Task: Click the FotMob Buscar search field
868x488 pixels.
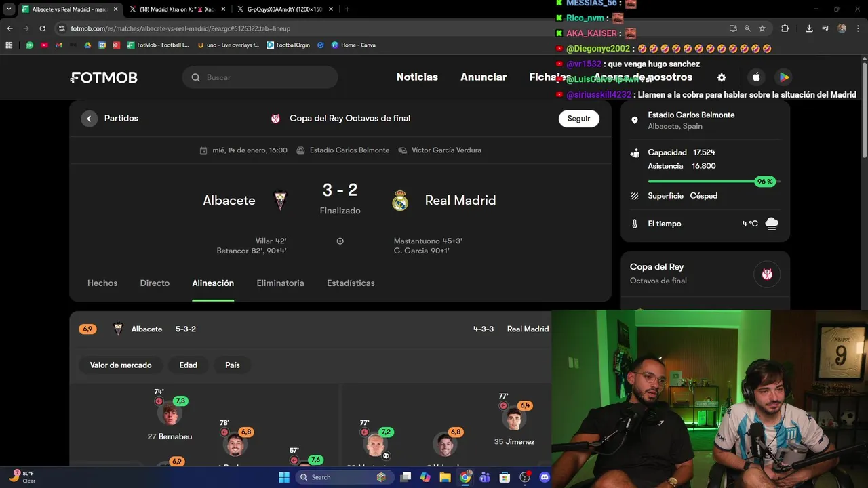Action: click(x=260, y=77)
